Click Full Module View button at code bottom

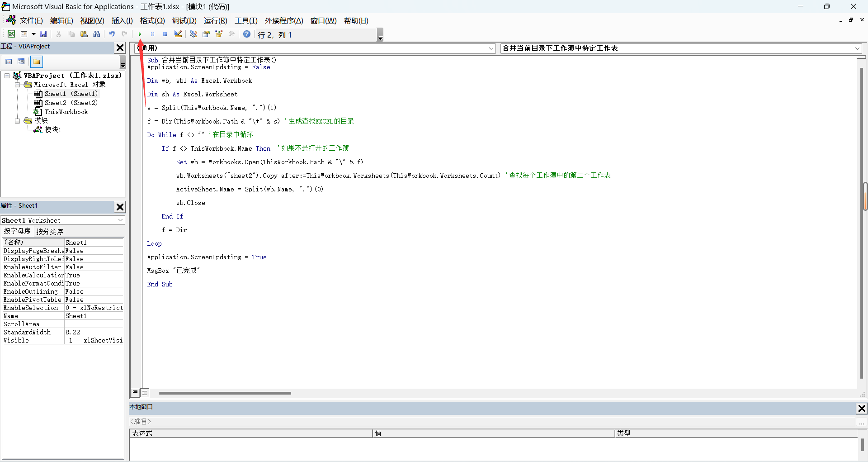[145, 393]
